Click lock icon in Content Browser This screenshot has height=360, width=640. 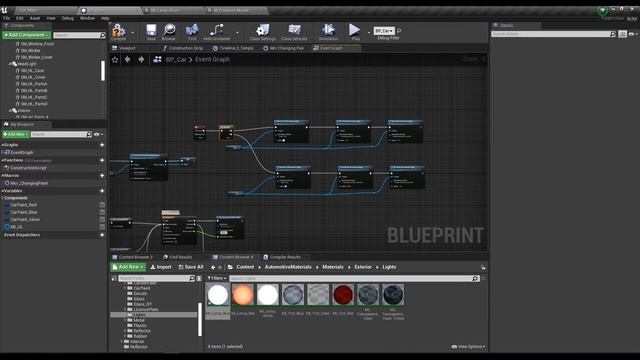click(x=483, y=268)
